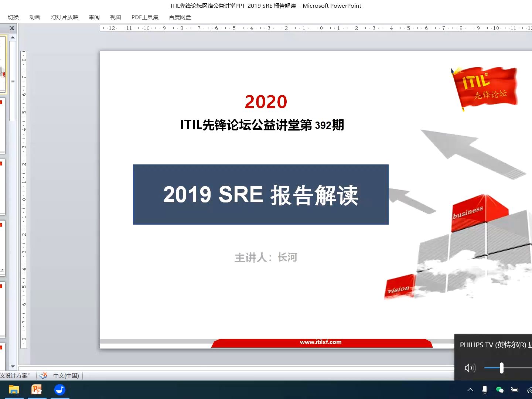Click the volume slider handle

coord(501,368)
